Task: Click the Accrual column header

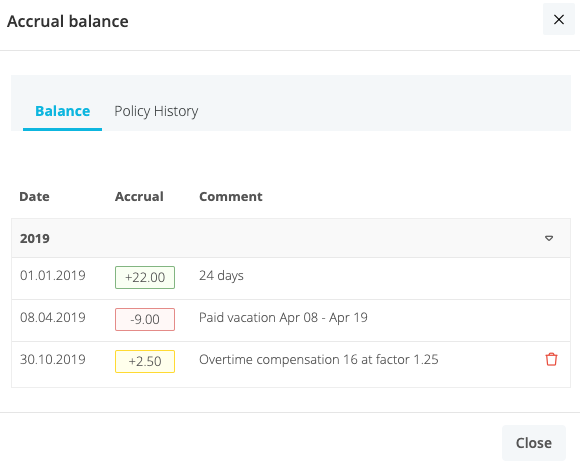Action: pyautogui.click(x=139, y=196)
